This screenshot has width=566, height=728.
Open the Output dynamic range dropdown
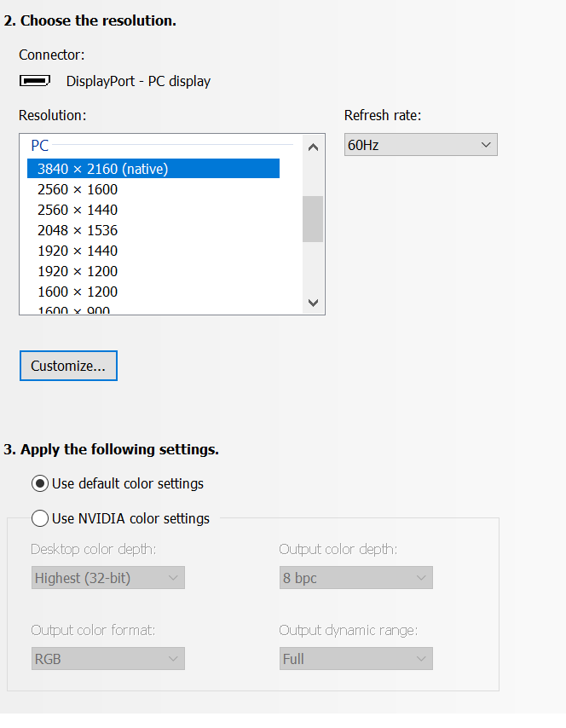point(356,658)
